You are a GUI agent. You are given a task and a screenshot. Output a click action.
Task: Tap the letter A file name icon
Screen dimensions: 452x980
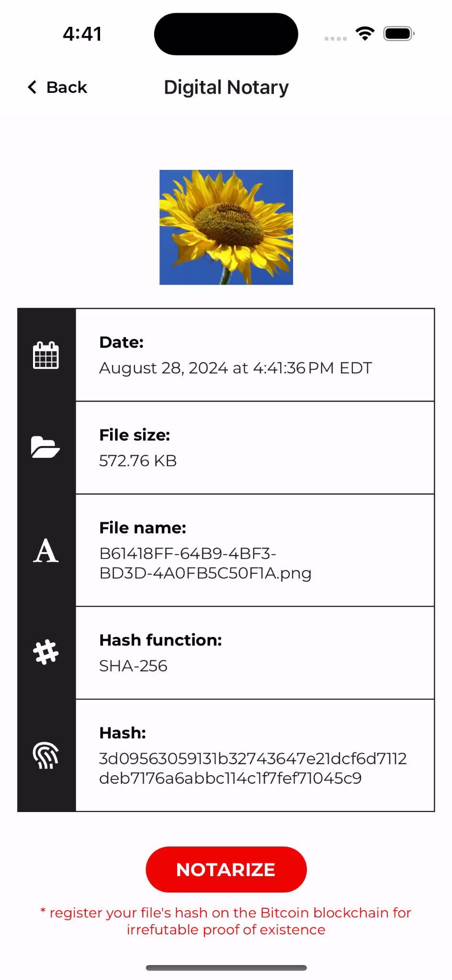[46, 550]
